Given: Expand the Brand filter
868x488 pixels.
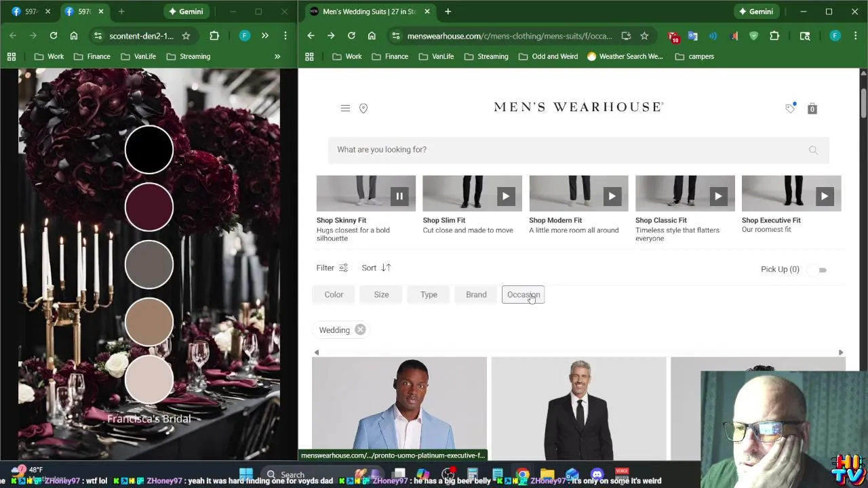Looking at the screenshot, I should point(476,295).
